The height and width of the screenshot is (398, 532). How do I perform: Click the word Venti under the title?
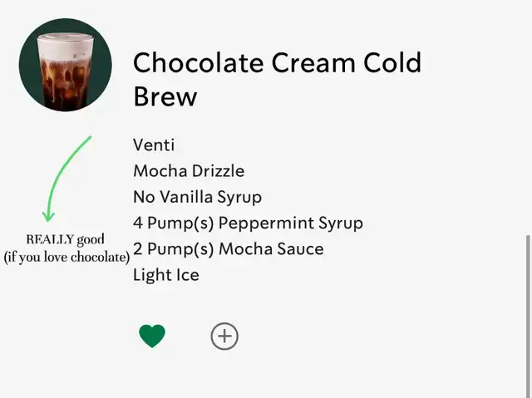pos(154,145)
